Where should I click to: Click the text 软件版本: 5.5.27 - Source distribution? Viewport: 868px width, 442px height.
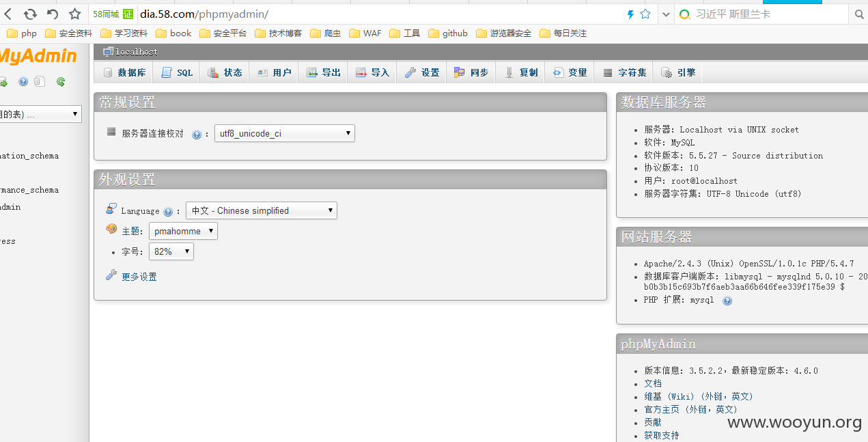point(733,155)
